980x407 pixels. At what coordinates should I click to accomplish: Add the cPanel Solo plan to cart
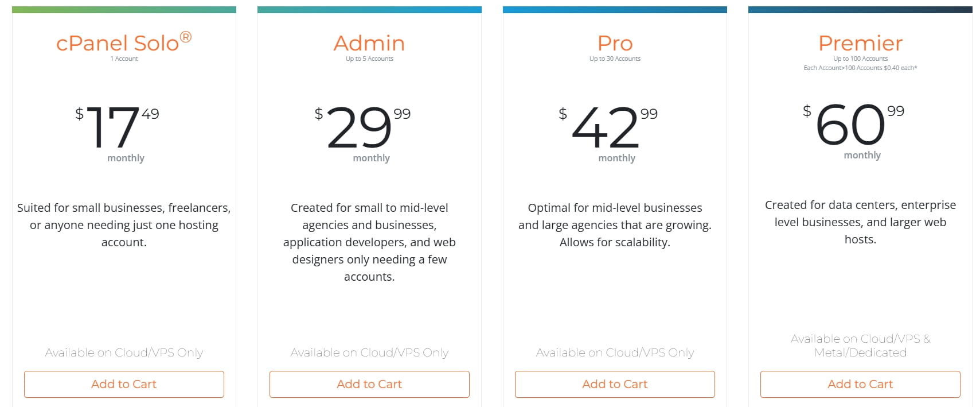pyautogui.click(x=124, y=384)
